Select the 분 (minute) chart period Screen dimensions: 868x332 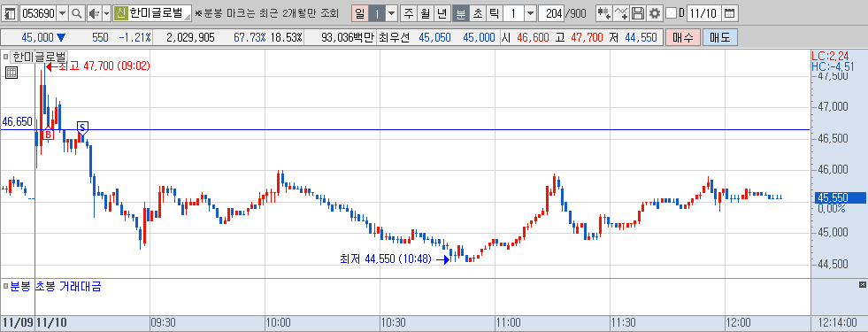click(x=460, y=12)
